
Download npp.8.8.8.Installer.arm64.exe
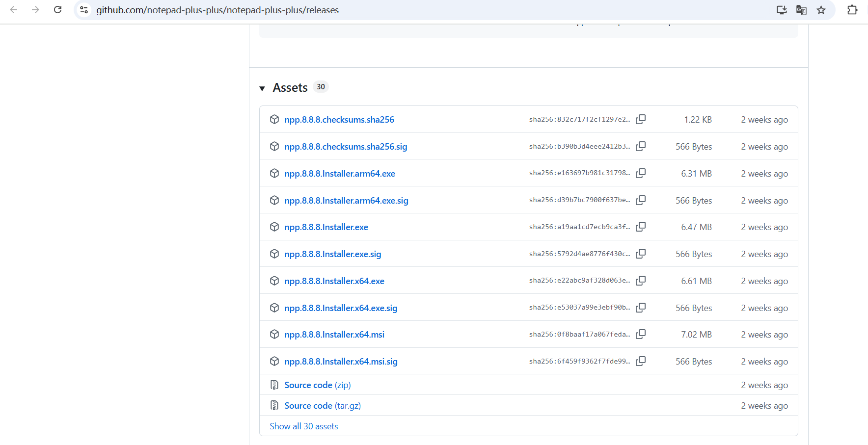tap(340, 174)
